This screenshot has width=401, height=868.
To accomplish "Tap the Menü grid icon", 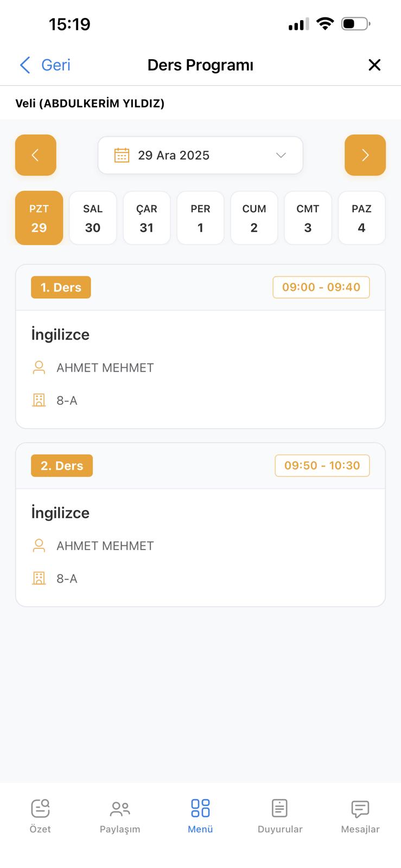I will 200,808.
